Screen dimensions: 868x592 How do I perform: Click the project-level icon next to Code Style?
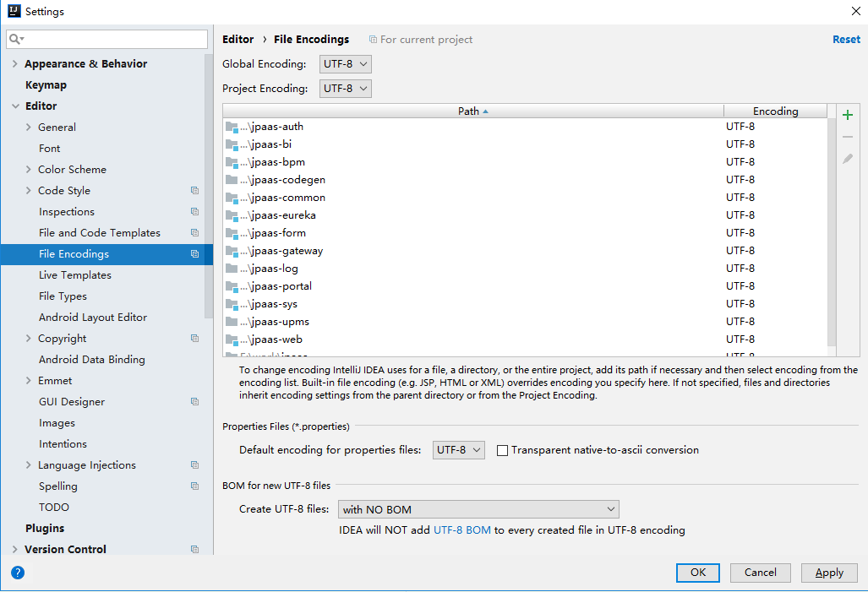click(x=194, y=190)
